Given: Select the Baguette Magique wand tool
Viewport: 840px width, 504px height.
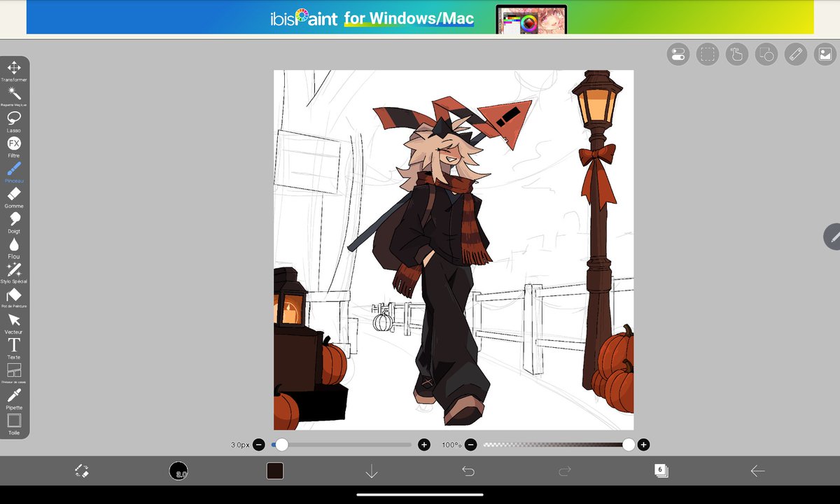Looking at the screenshot, I should pyautogui.click(x=14, y=97).
